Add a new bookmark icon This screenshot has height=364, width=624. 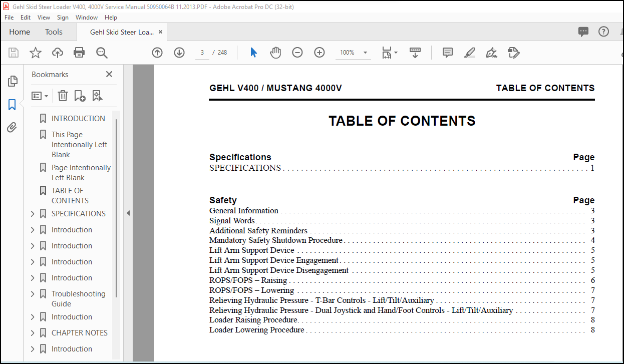pyautogui.click(x=80, y=96)
